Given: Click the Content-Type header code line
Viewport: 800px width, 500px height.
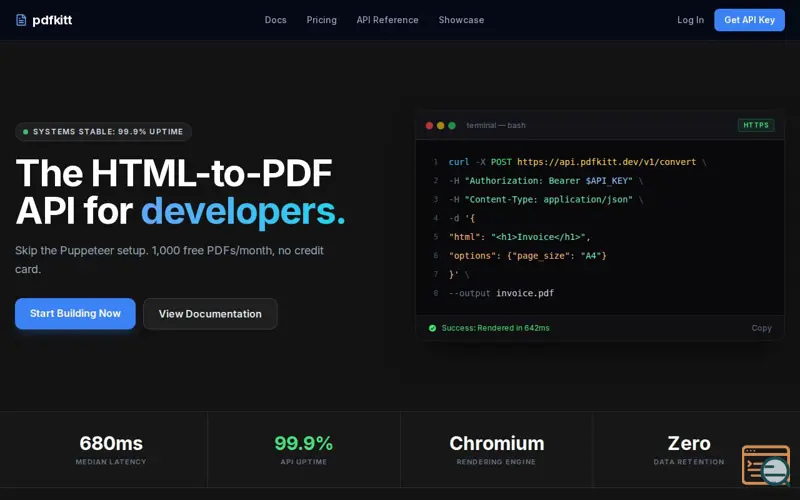Looking at the screenshot, I should click(545, 199).
